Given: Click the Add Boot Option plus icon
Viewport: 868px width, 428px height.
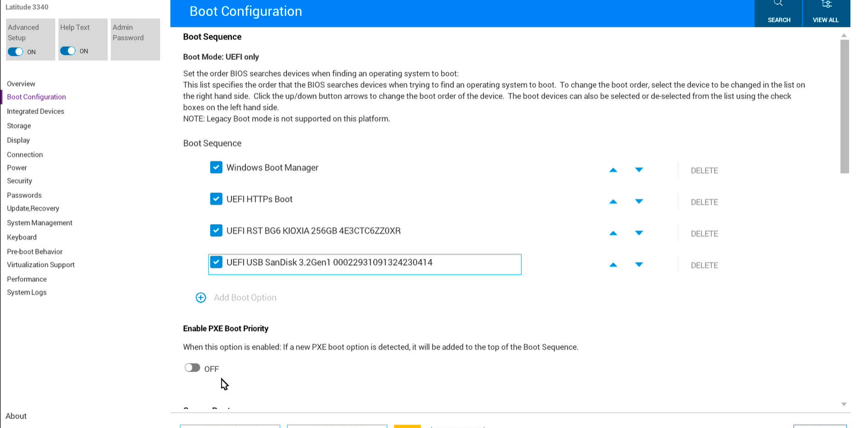Looking at the screenshot, I should 201,297.
